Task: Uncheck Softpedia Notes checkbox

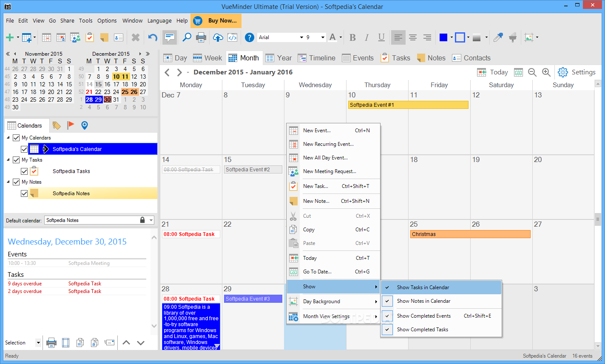Action: [x=24, y=193]
